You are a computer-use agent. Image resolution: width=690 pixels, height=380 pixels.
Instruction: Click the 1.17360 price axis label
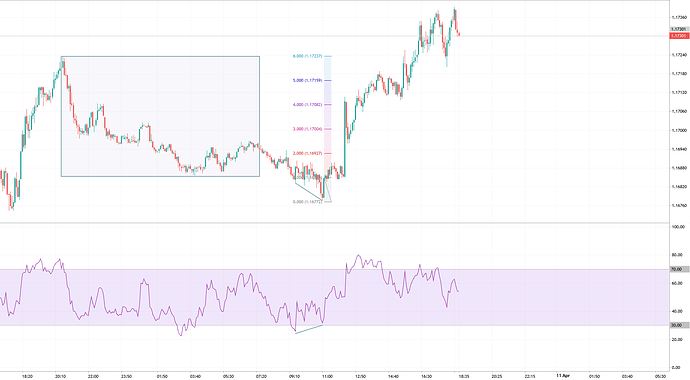pos(679,17)
